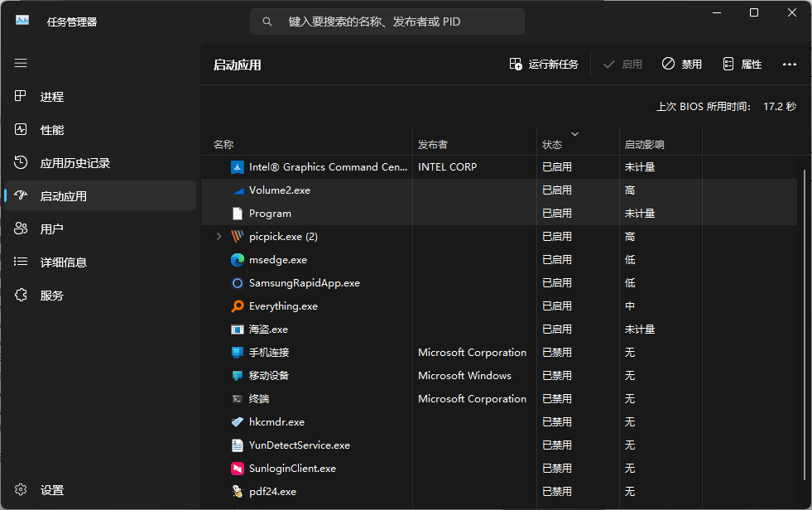Click the YunDetectService.exe document icon
812x510 pixels.
(238, 445)
